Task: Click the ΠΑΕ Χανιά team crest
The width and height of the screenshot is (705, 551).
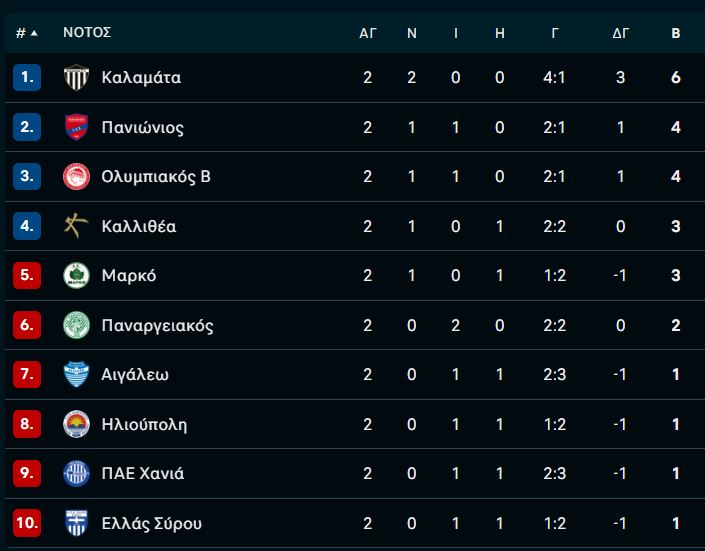Action: (x=76, y=473)
